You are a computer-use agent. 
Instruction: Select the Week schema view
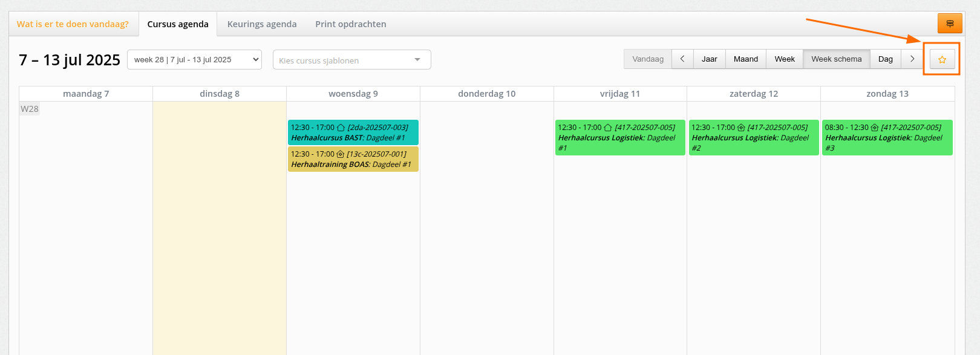pos(837,59)
